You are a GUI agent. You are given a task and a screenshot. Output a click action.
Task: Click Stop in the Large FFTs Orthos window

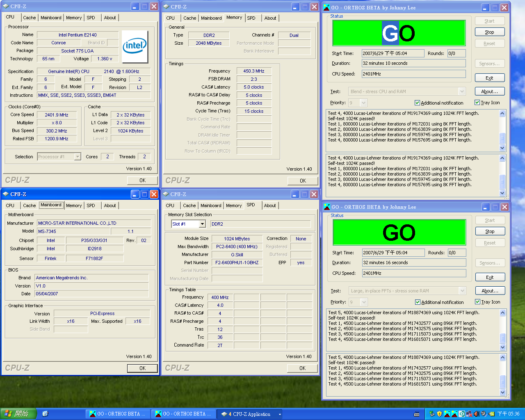[x=490, y=231]
